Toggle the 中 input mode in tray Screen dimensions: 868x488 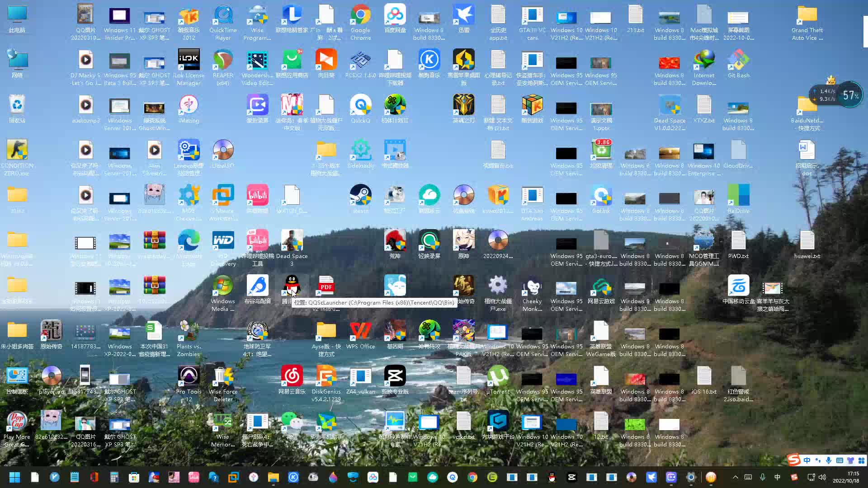point(777,477)
